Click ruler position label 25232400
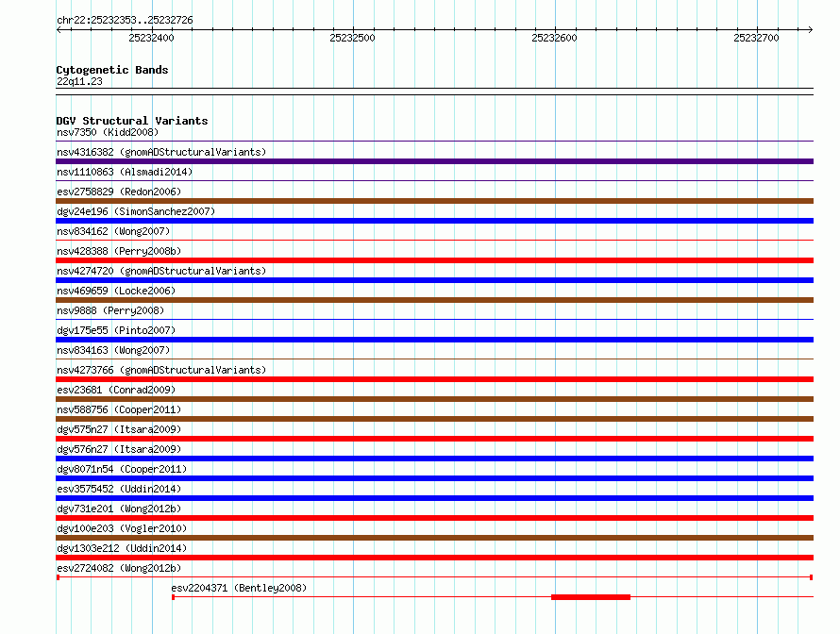 (151, 38)
